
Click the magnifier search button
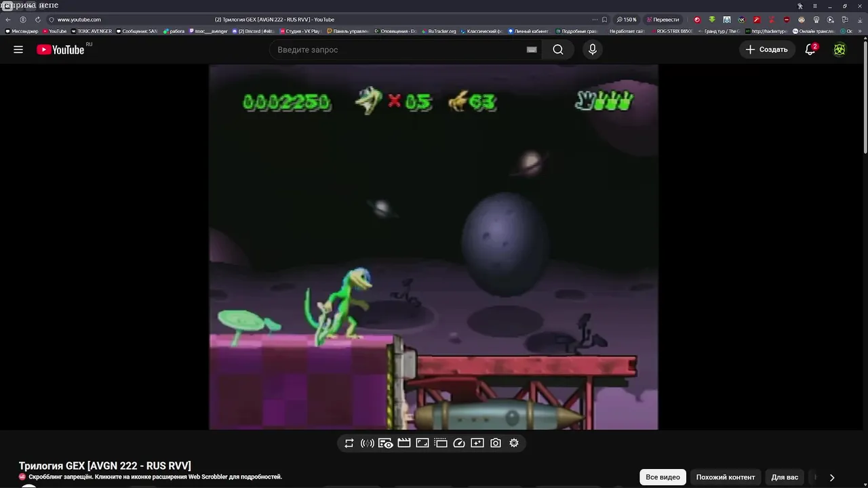pyautogui.click(x=558, y=49)
